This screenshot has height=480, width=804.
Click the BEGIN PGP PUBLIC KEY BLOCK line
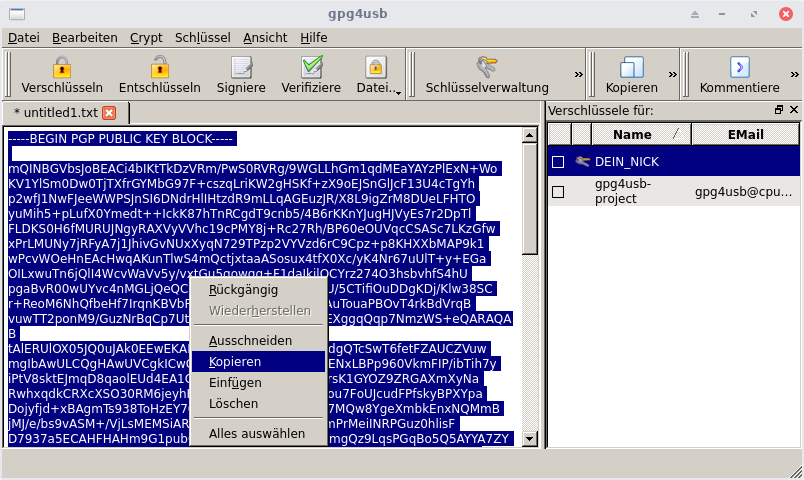121,139
